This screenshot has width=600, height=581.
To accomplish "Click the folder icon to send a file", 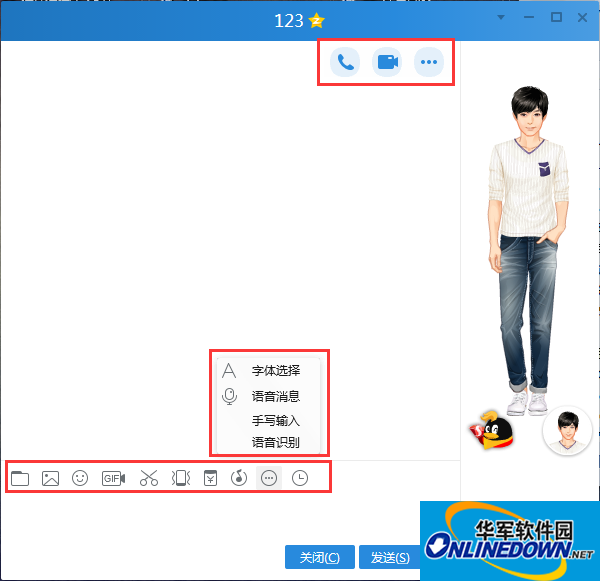I will click(x=20, y=478).
